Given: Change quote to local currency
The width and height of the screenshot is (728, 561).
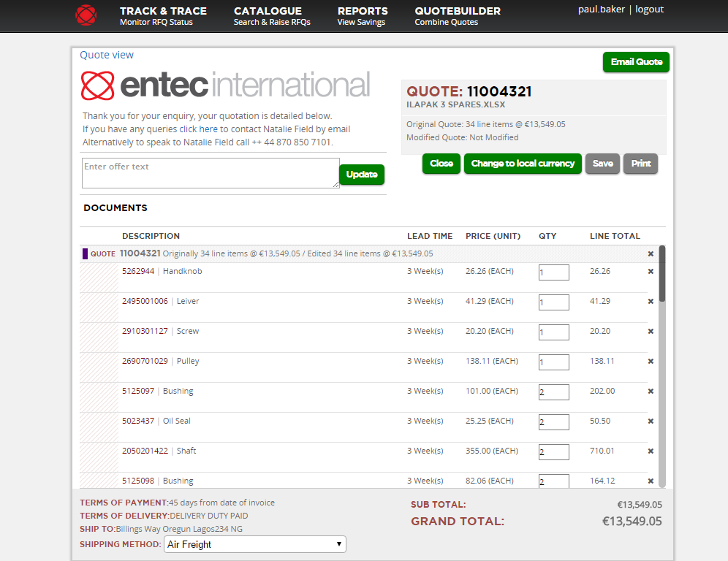Looking at the screenshot, I should pyautogui.click(x=523, y=164).
